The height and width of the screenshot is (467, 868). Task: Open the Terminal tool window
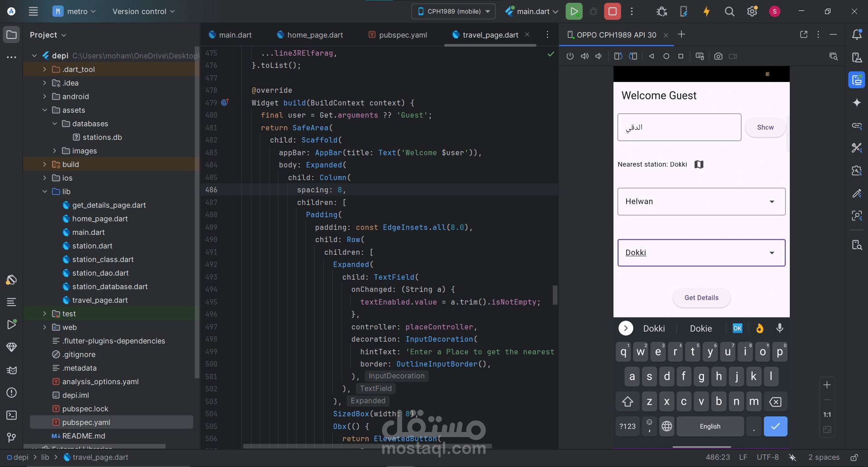pyautogui.click(x=11, y=415)
